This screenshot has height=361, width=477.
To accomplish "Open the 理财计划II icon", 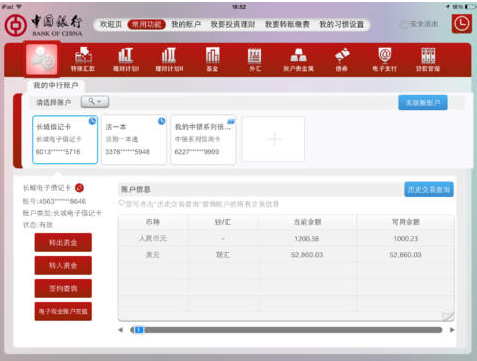I will pos(169,60).
